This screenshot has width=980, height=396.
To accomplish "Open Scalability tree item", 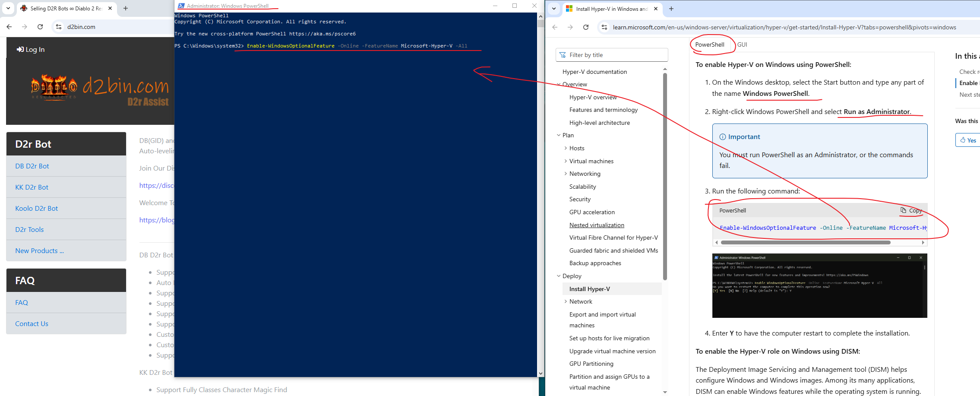I will 582,187.
